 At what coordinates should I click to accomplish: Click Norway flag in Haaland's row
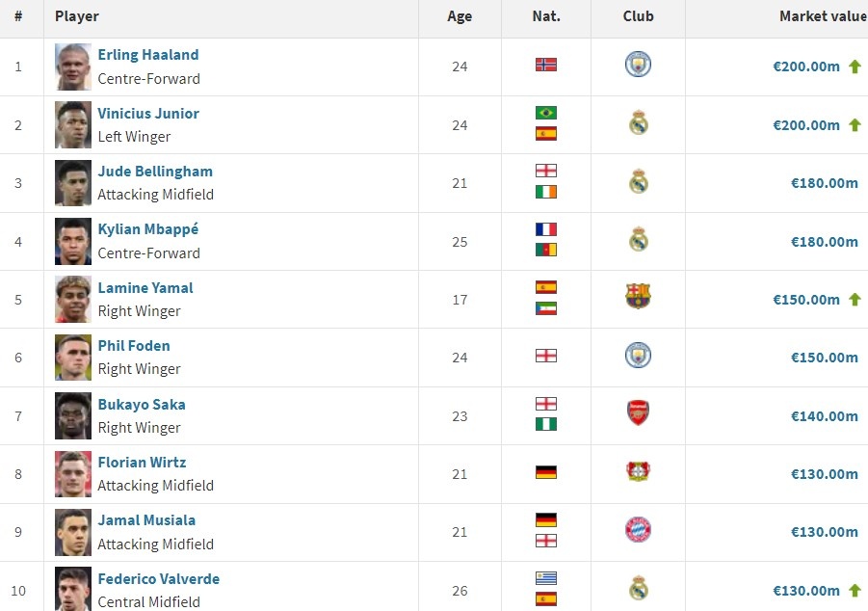pos(546,66)
